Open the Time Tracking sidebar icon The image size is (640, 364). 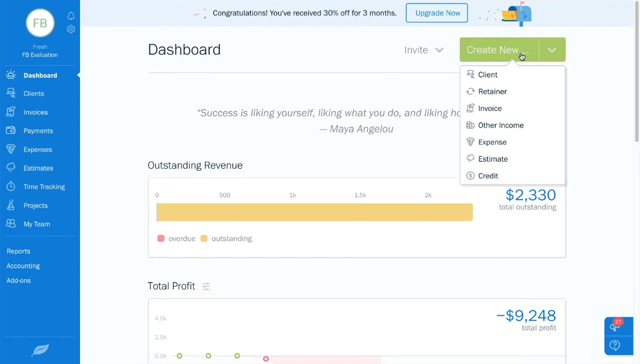pos(11,186)
